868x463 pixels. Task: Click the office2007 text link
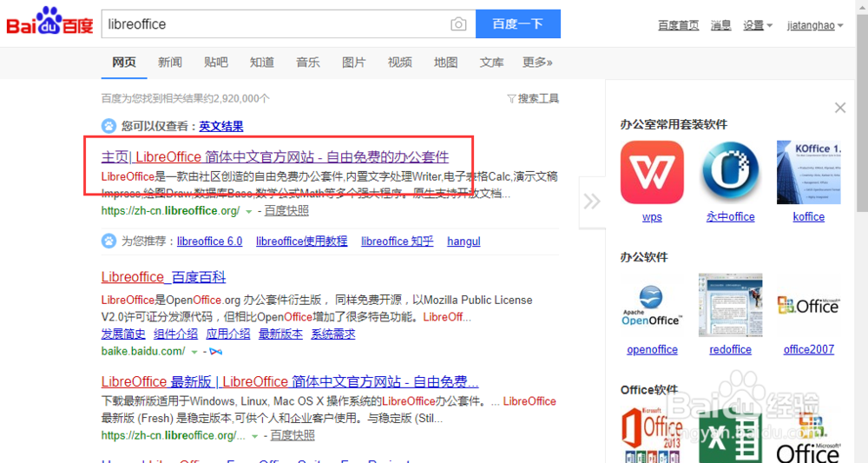click(809, 349)
